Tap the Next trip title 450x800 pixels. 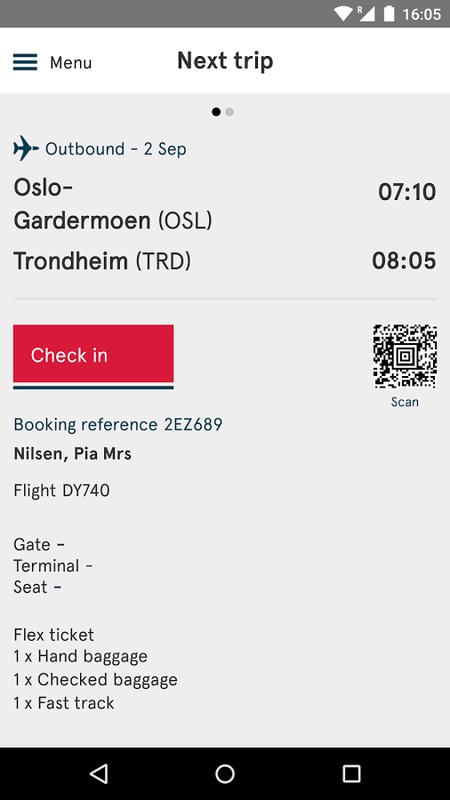[225, 61]
